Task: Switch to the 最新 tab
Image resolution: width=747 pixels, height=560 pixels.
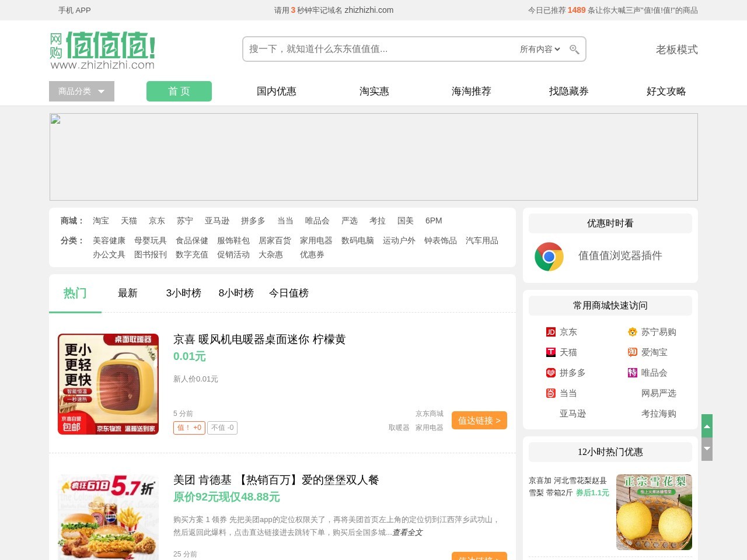Action: tap(128, 293)
